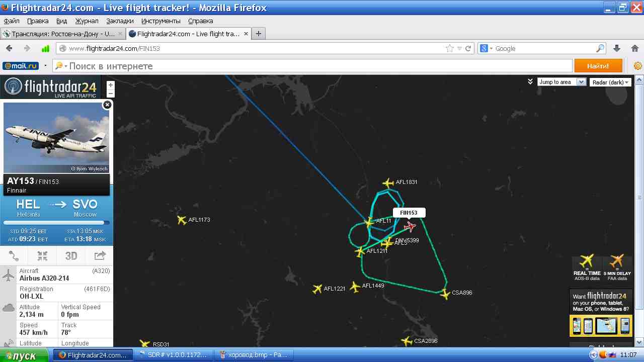Open the Журнал menu
This screenshot has height=362, width=644.
pyautogui.click(x=87, y=21)
